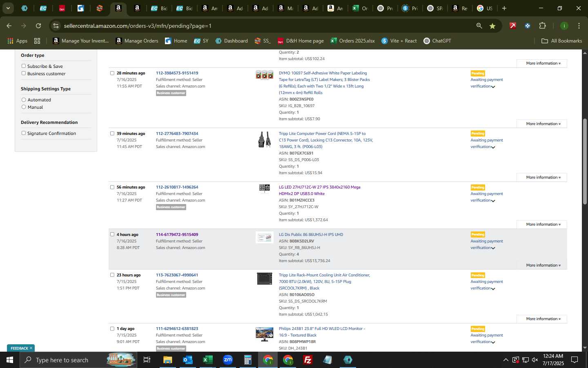
Task: Open new browser tab
Action: click(x=504, y=8)
